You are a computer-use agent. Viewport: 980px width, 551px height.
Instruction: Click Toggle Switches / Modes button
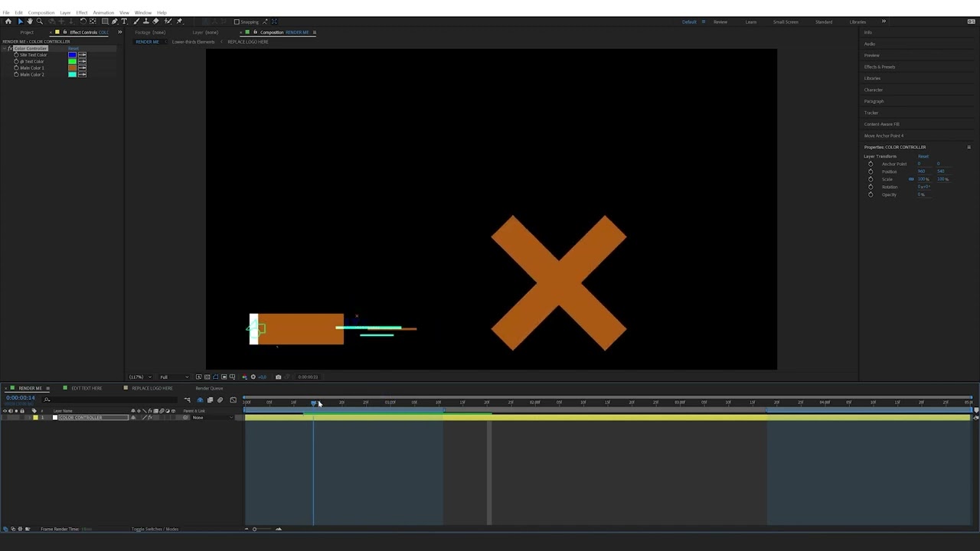click(x=155, y=529)
